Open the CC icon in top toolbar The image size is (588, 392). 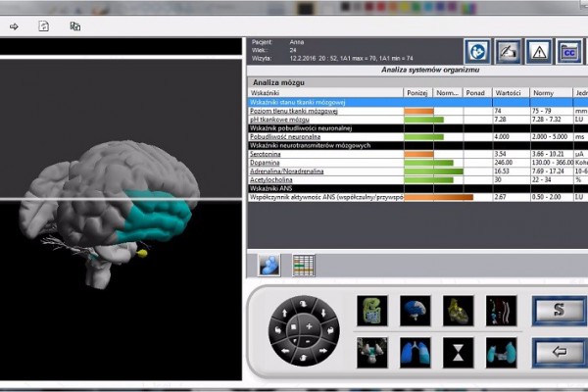[x=569, y=51]
